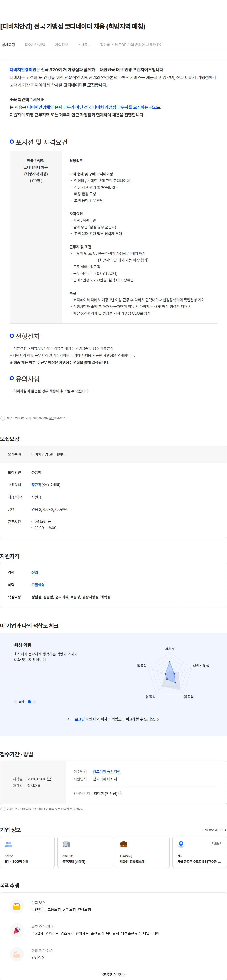
Task: Click the 51 ~ 300명 이하 employee count
Action: pyautogui.click(x=16, y=862)
